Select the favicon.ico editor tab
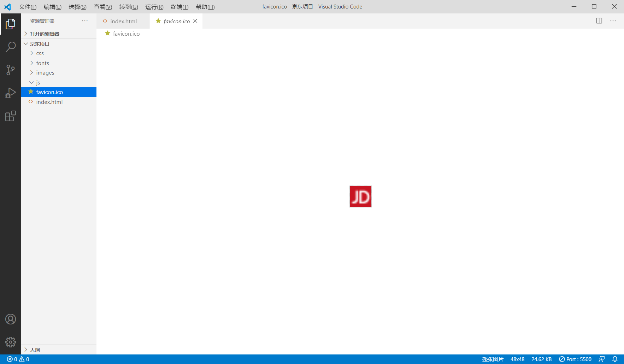Viewport: 624px width, 364px height. point(176,21)
